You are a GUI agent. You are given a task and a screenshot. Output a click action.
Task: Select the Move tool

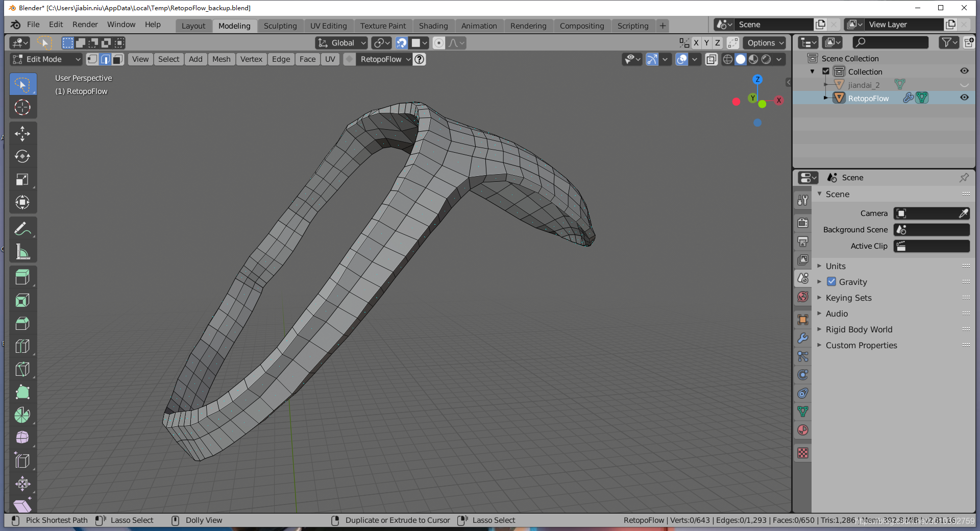click(x=22, y=133)
